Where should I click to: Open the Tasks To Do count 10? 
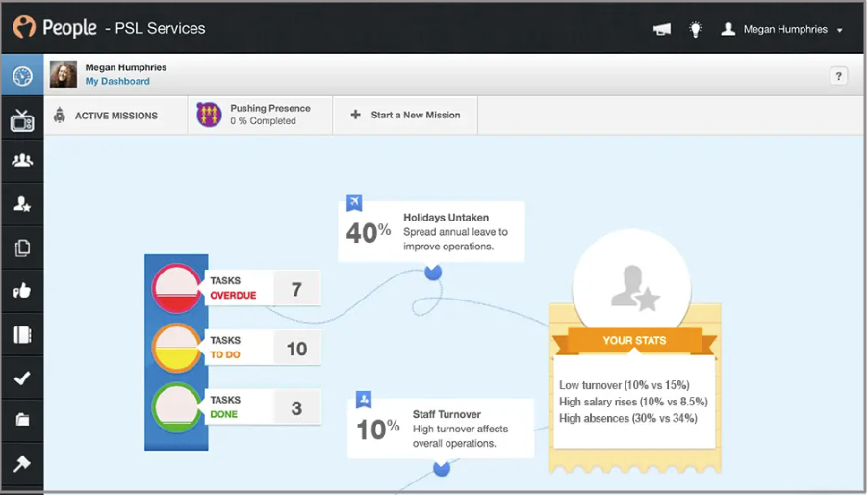coord(296,349)
